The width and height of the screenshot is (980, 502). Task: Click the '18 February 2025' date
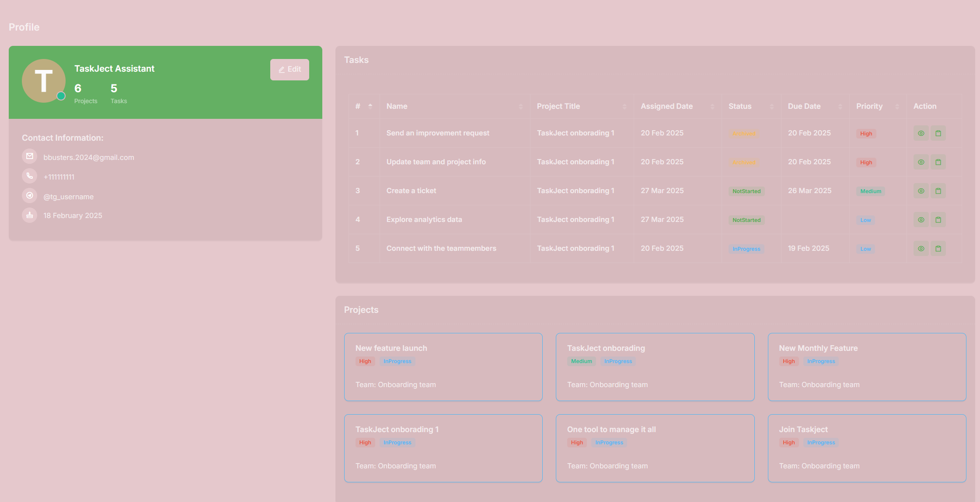pyautogui.click(x=73, y=215)
